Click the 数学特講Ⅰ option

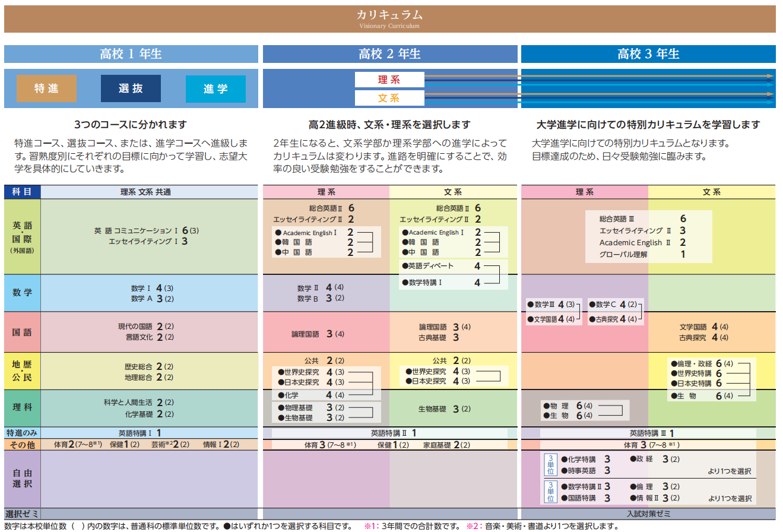click(x=441, y=283)
